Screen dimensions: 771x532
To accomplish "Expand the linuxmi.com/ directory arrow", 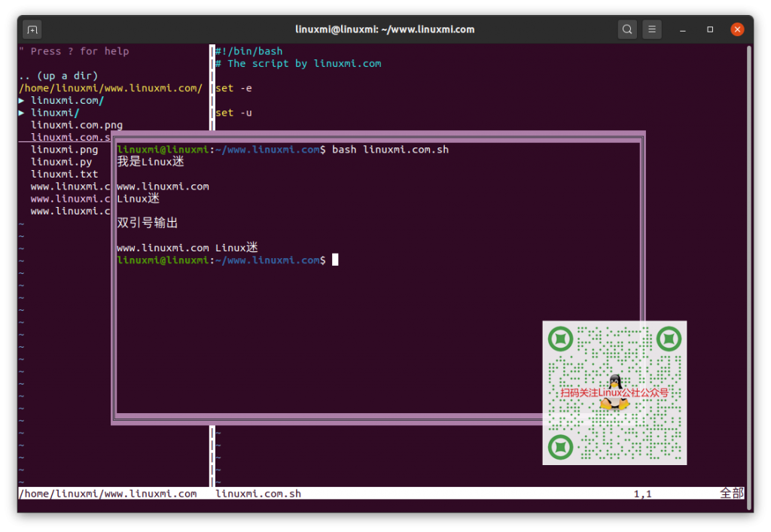I will pyautogui.click(x=22, y=100).
